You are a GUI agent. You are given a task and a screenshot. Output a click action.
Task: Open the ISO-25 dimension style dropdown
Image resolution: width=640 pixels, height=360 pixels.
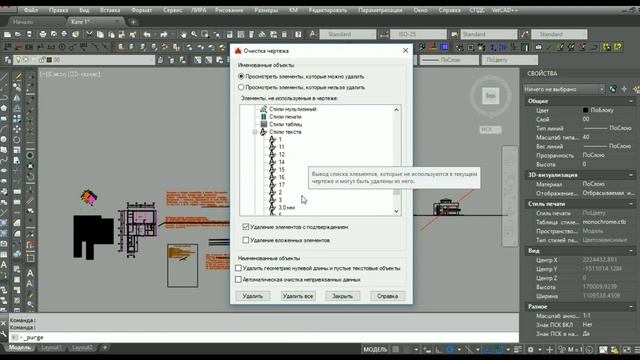coord(418,34)
